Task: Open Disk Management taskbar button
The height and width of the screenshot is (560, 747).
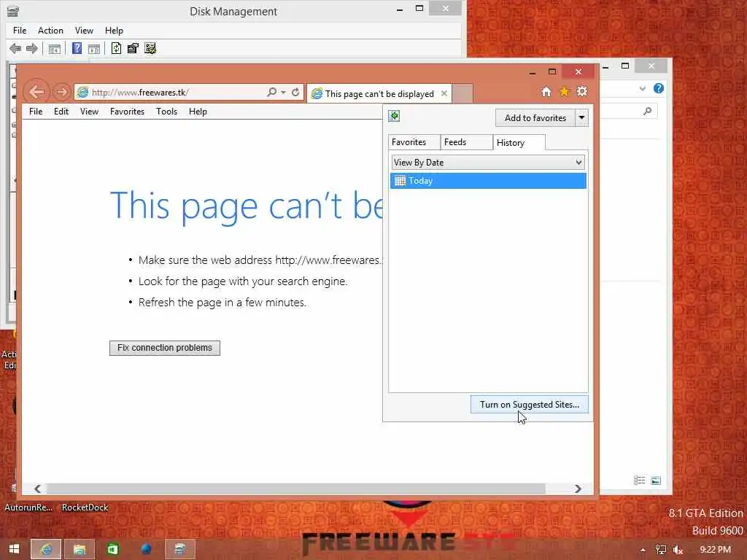Action: [180, 549]
